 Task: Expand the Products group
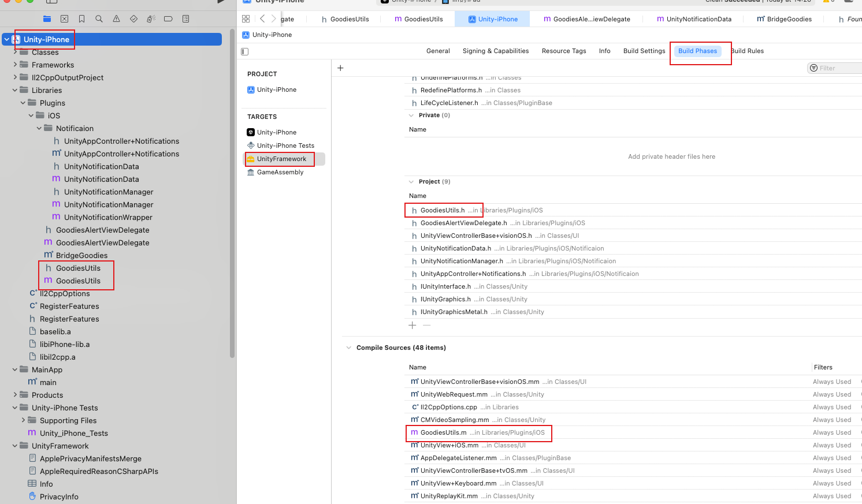pyautogui.click(x=15, y=395)
